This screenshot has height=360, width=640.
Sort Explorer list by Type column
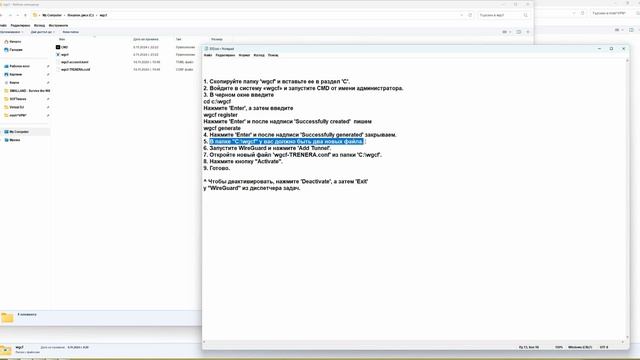click(178, 39)
